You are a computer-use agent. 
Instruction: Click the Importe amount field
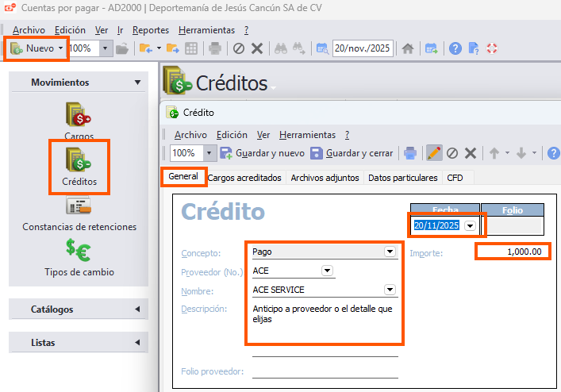click(x=513, y=252)
